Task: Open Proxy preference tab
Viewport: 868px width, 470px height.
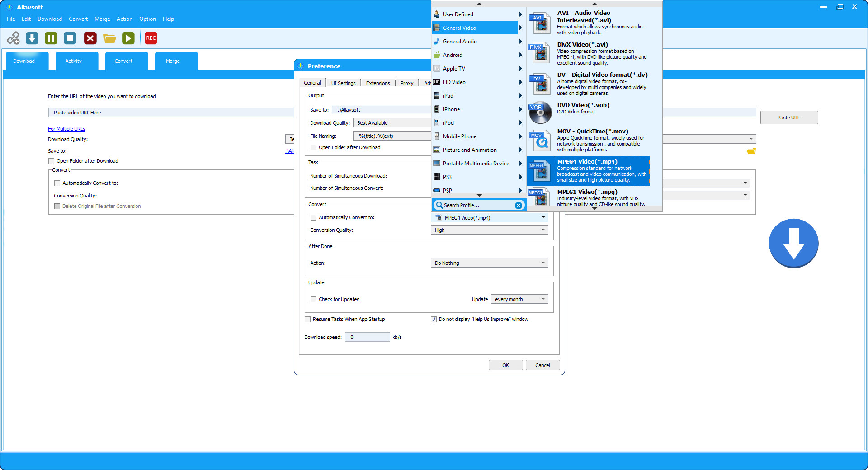Action: pyautogui.click(x=407, y=83)
